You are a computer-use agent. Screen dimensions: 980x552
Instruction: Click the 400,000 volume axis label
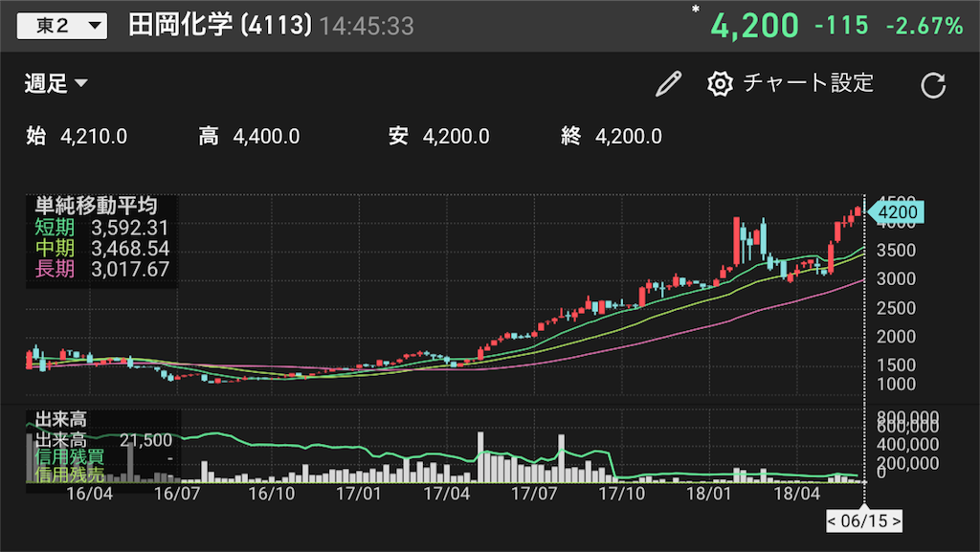point(907,445)
